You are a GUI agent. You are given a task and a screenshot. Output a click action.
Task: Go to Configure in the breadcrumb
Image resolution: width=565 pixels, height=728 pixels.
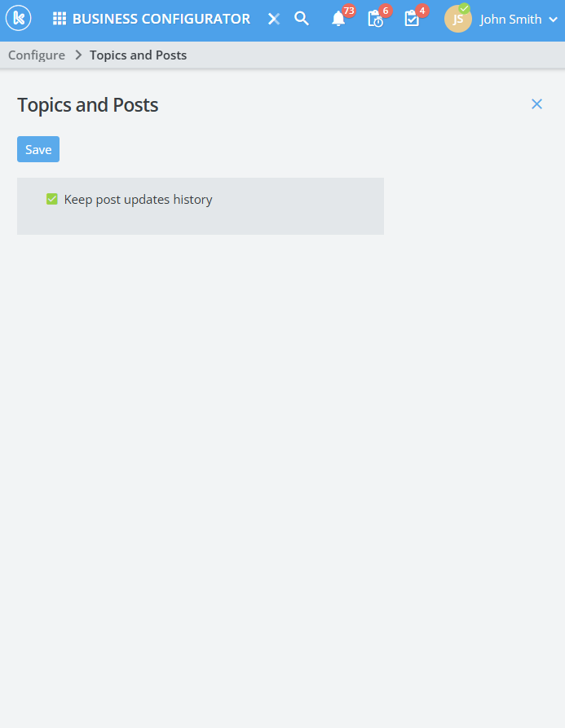coord(37,55)
